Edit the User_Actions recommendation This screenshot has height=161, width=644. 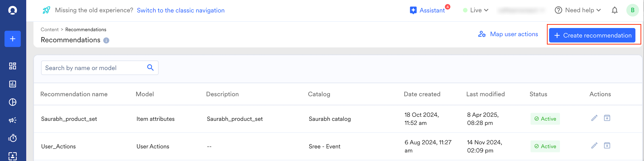click(594, 145)
